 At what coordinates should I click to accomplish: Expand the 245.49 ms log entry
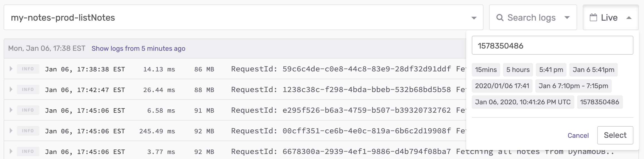click(x=11, y=131)
